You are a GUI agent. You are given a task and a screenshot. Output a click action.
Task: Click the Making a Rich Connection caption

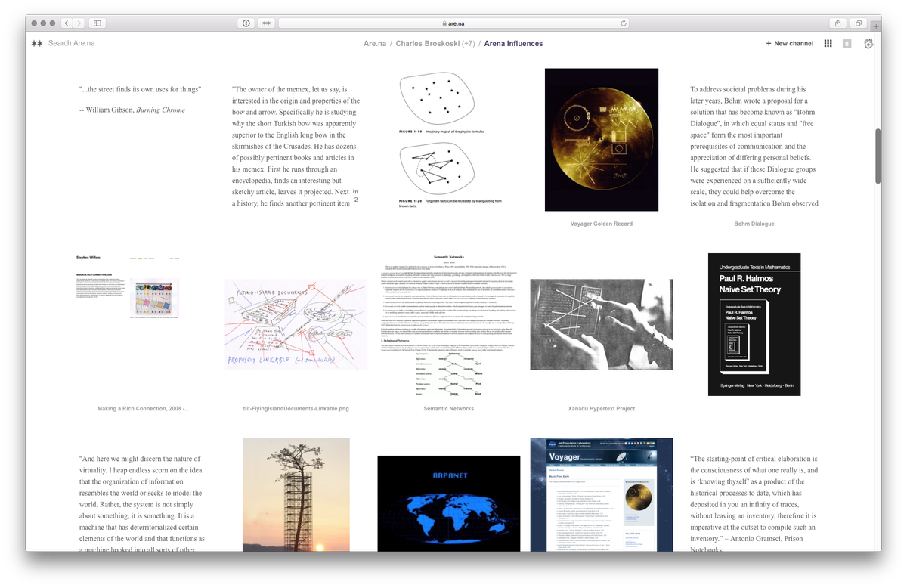click(144, 409)
